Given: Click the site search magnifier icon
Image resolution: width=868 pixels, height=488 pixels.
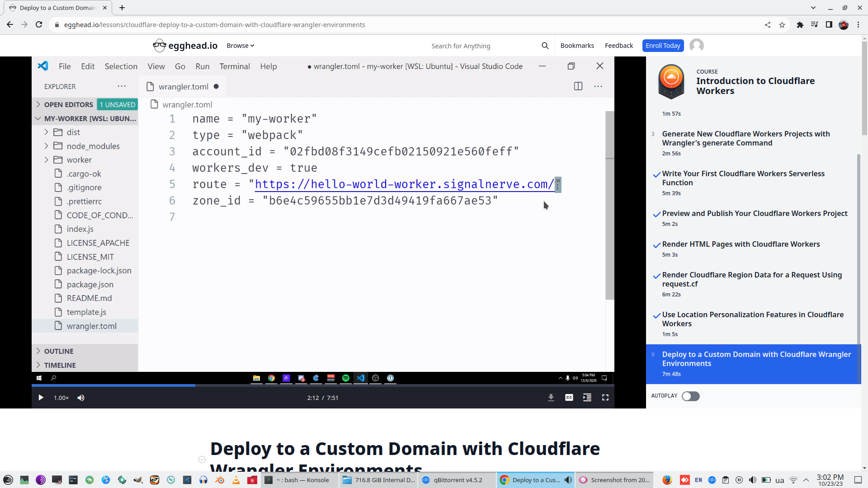Looking at the screenshot, I should click(545, 46).
